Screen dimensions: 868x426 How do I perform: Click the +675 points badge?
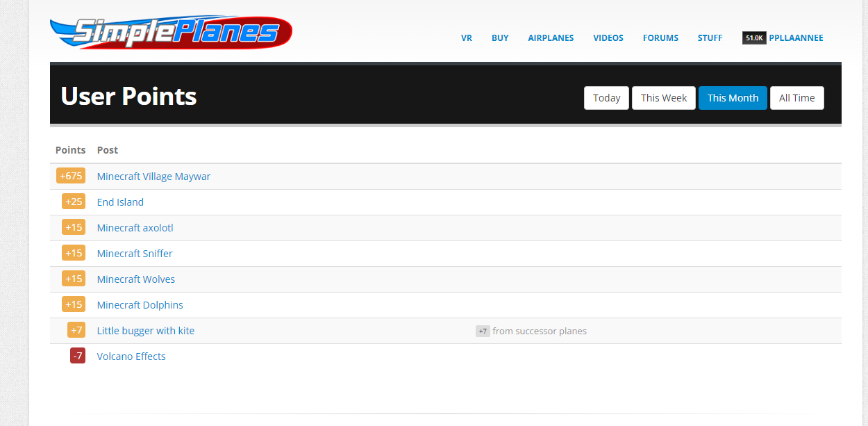coord(71,177)
